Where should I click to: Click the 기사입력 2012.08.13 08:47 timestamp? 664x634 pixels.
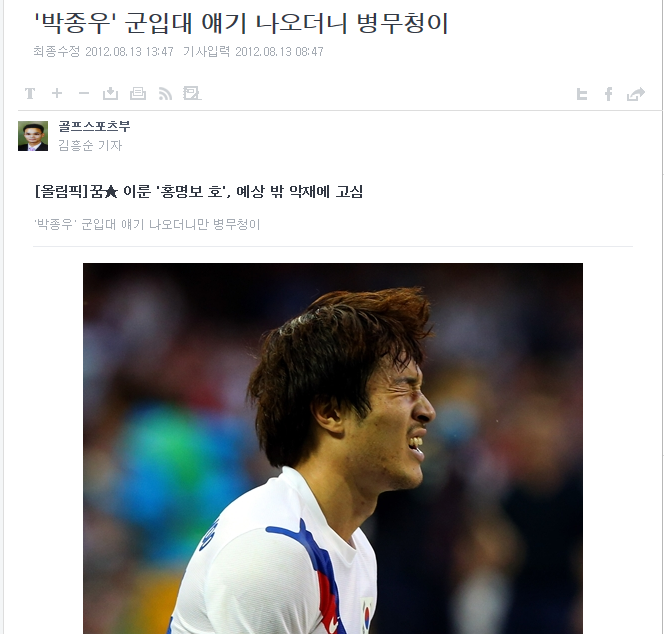coord(253,52)
